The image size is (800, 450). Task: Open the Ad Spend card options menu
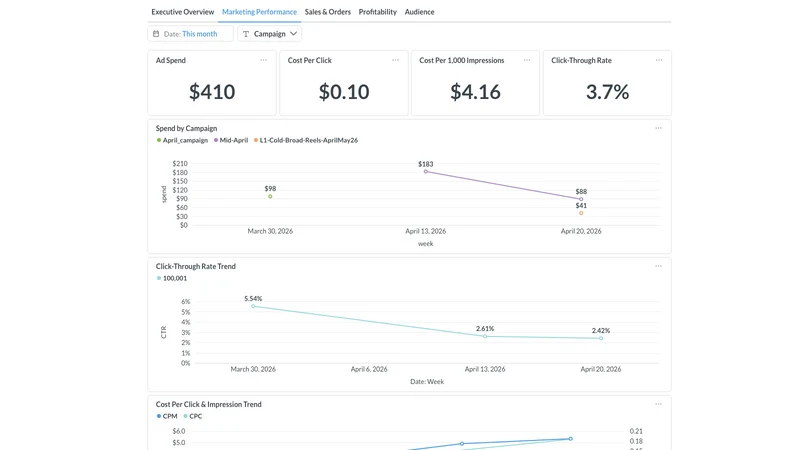[x=263, y=60]
